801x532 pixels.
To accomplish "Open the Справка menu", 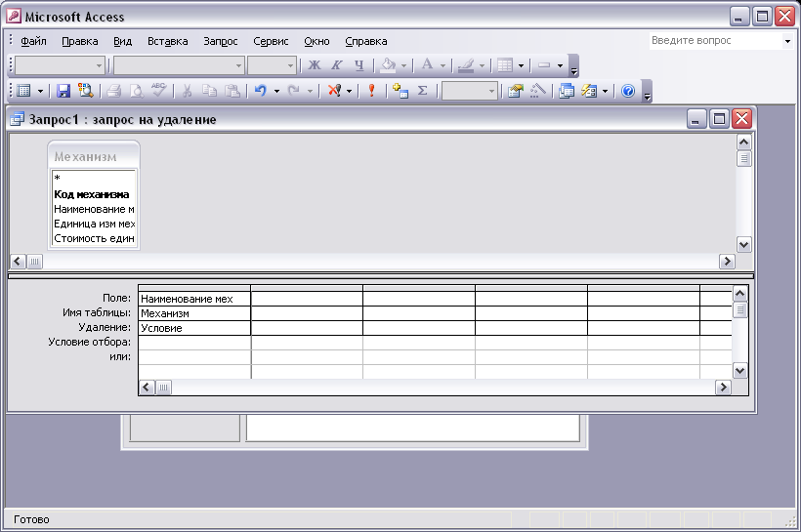I will [x=365, y=41].
